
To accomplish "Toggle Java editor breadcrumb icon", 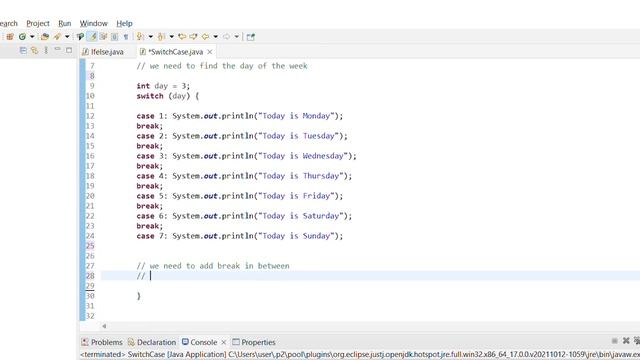I will coord(80,37).
